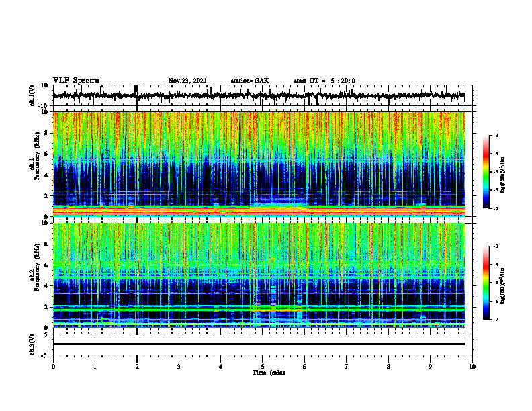Click the "ch.1(V)" waveform axis label
The height and width of the screenshot is (411, 532).
32,95
